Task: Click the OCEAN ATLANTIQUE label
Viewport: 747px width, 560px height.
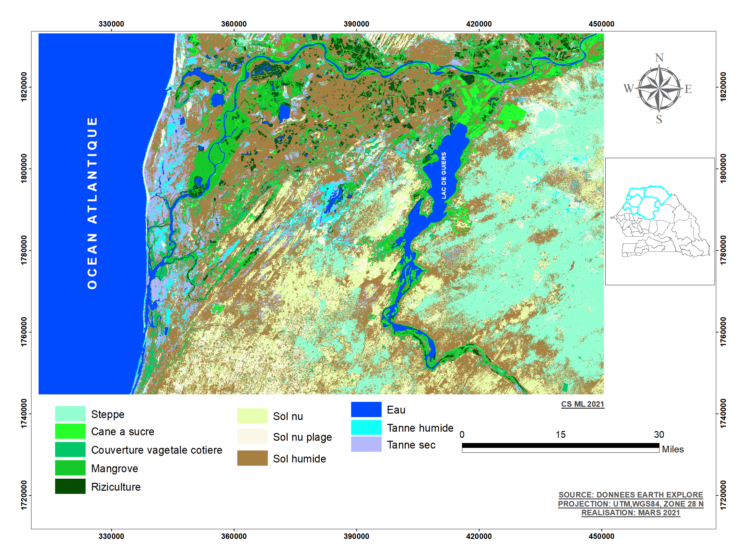Action: (92, 203)
